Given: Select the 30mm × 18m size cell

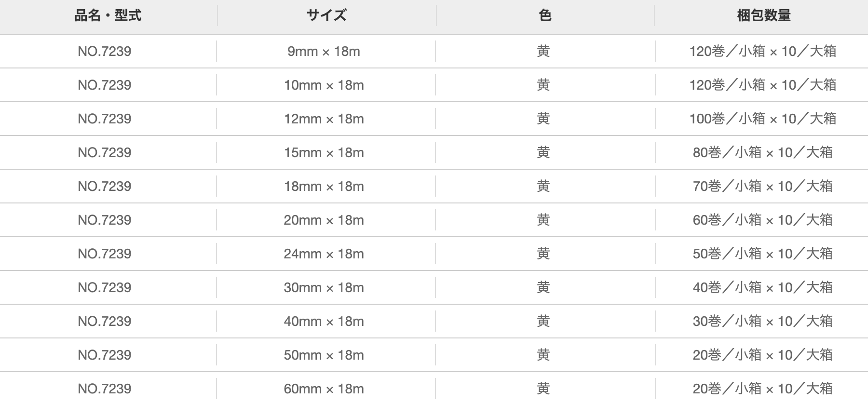Looking at the screenshot, I should 324,288.
